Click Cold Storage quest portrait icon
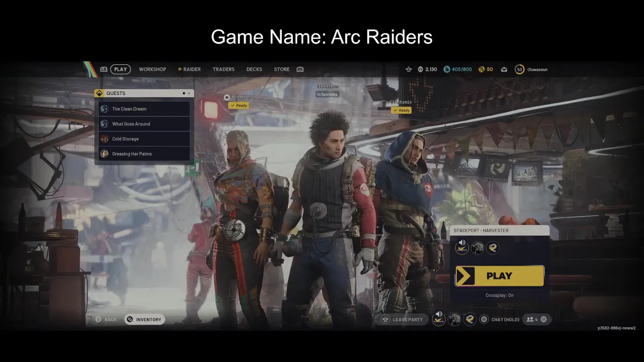This screenshot has height=362, width=644. pyautogui.click(x=104, y=139)
